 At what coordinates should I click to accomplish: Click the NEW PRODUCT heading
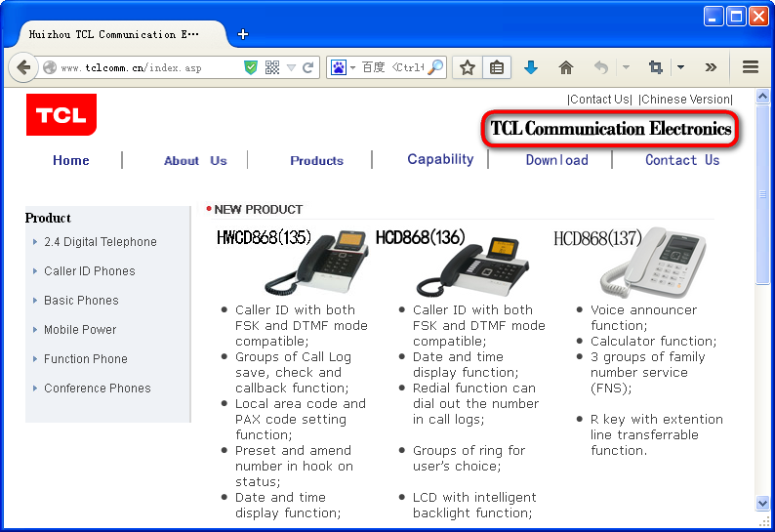258,210
